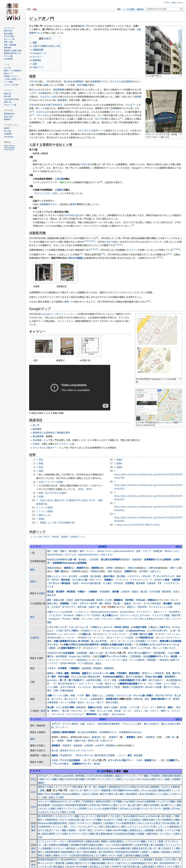Open オランジビルズ森タワー related item link
Screen dimensions: 186x868
click(45, 447)
